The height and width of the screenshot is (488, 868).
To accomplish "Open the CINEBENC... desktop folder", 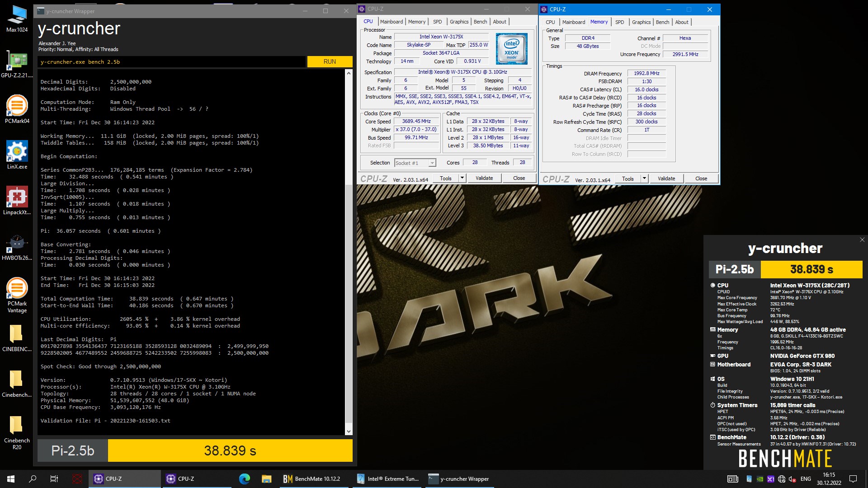I will click(x=17, y=338).
